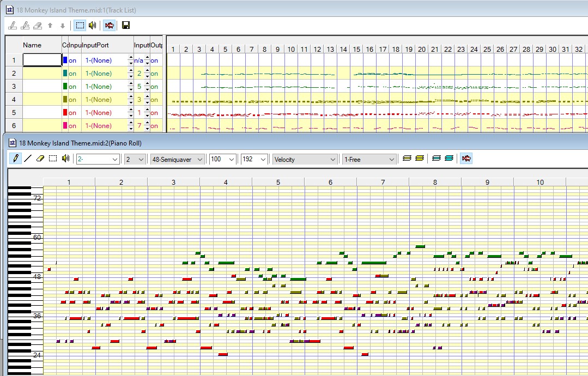Image resolution: width=588 pixels, height=376 pixels.
Task: Click the speaker icon in Piano Roll toolbar
Action: [x=65, y=159]
